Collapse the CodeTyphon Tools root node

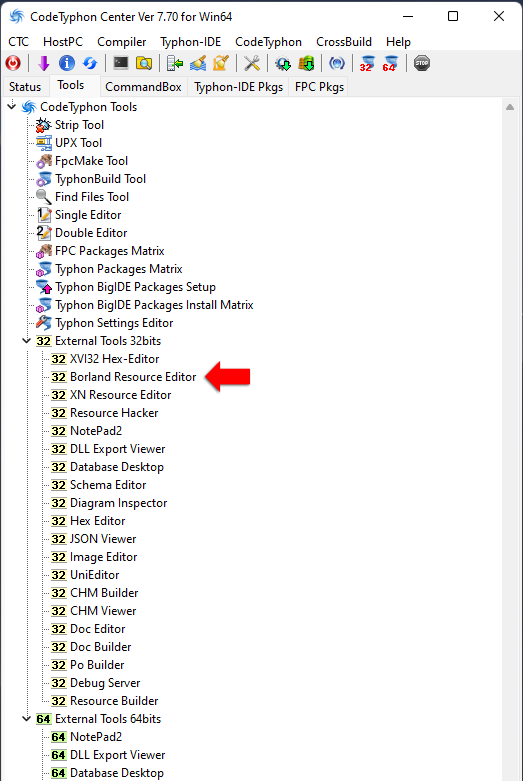[x=12, y=106]
